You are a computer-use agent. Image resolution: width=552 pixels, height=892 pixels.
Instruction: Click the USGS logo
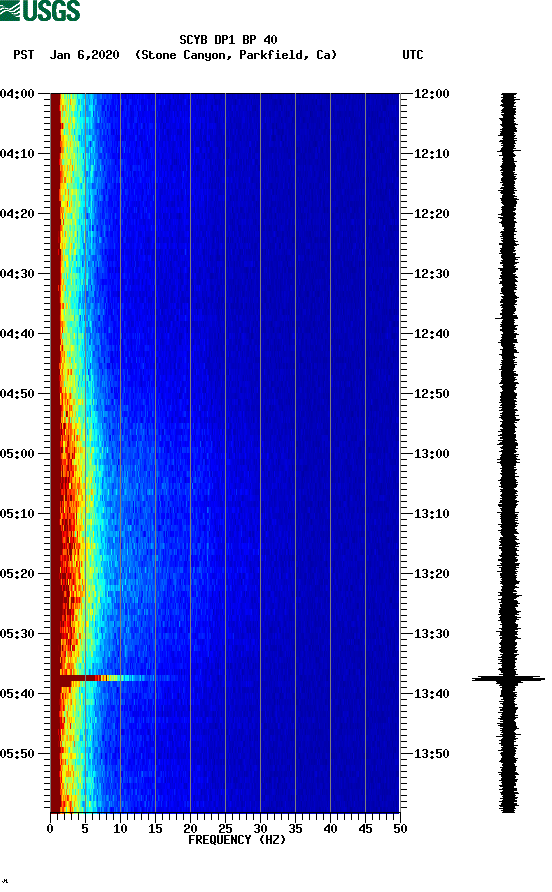pos(40,10)
